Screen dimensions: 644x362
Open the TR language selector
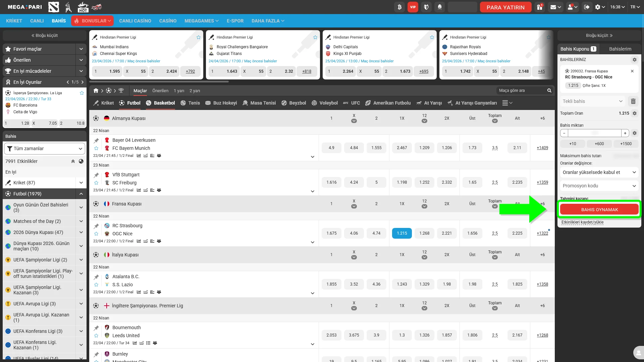[x=635, y=7]
